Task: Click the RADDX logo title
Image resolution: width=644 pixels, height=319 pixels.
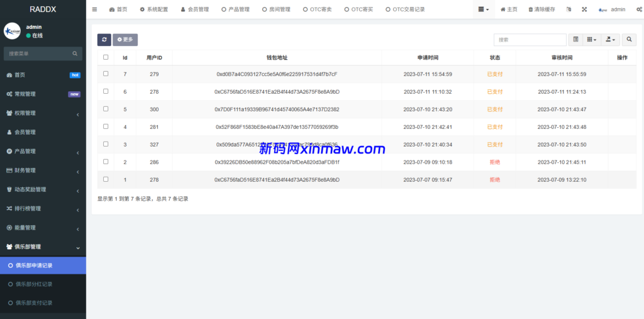Action: click(x=43, y=9)
